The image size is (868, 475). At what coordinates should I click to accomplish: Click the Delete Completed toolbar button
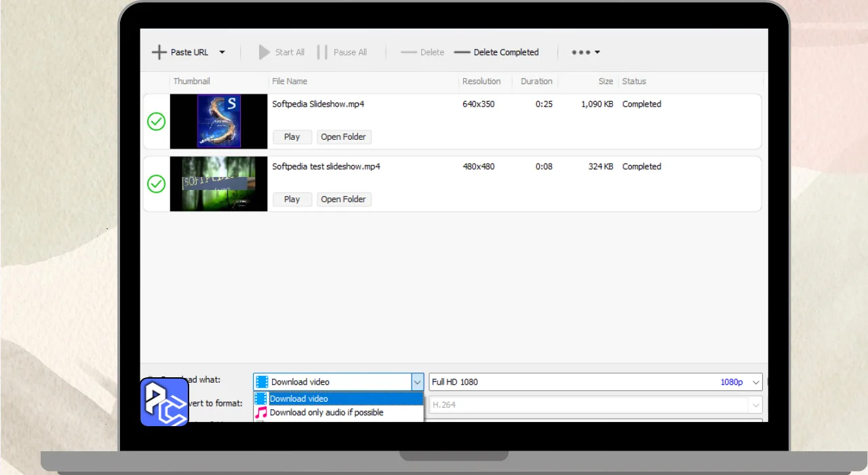click(x=496, y=52)
